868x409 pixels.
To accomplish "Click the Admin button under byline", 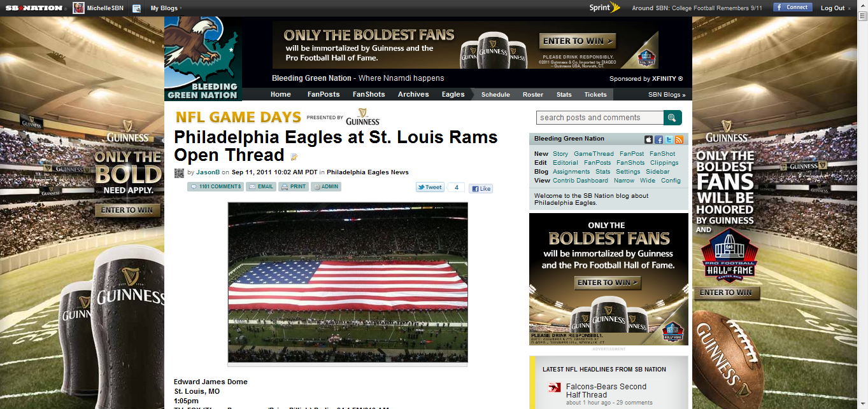I will tap(326, 187).
